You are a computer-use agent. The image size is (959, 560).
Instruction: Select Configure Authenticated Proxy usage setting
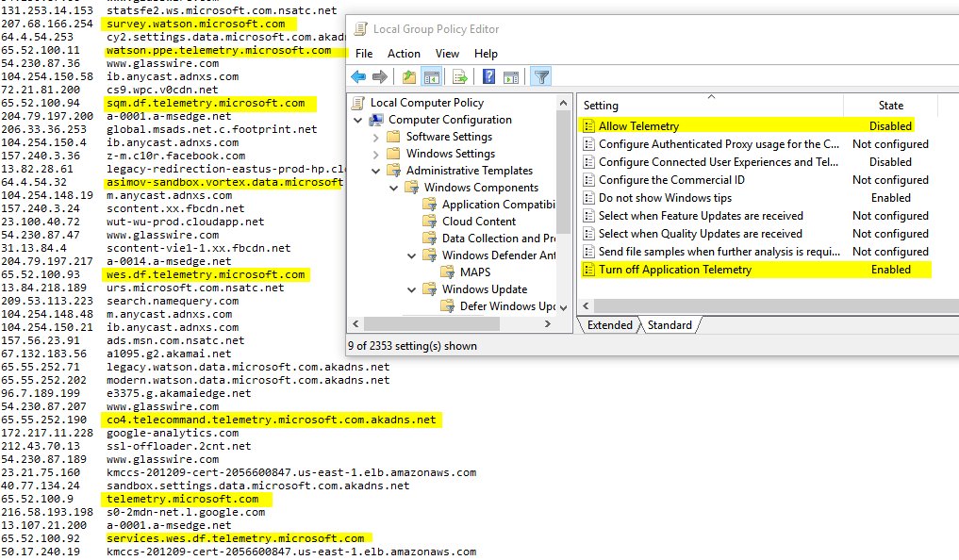[x=719, y=144]
